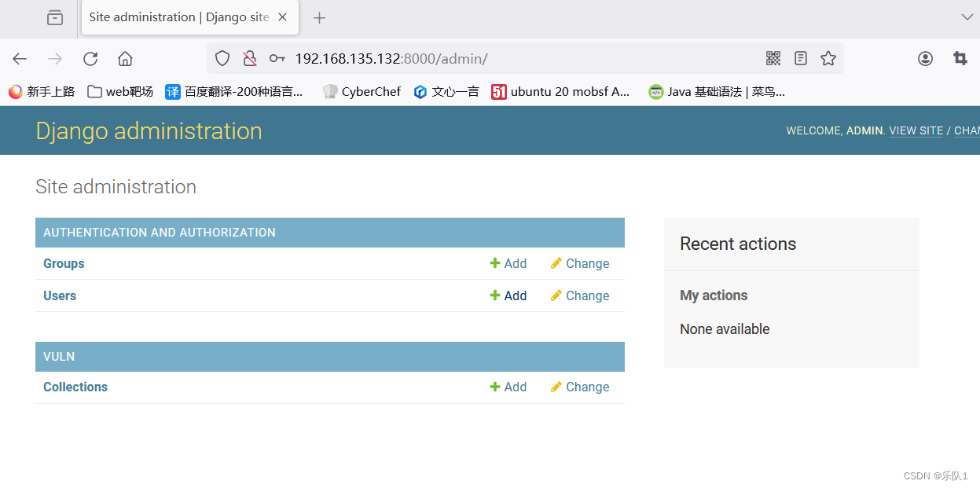This screenshot has height=488, width=980.
Task: Click the screenshot crop tool icon
Action: point(960,58)
